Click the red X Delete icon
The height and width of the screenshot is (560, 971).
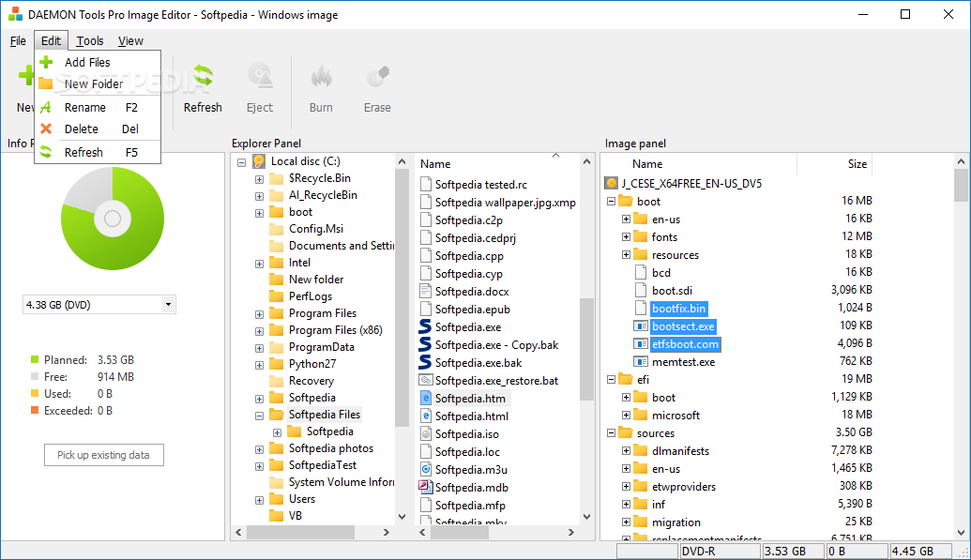pyautogui.click(x=46, y=129)
